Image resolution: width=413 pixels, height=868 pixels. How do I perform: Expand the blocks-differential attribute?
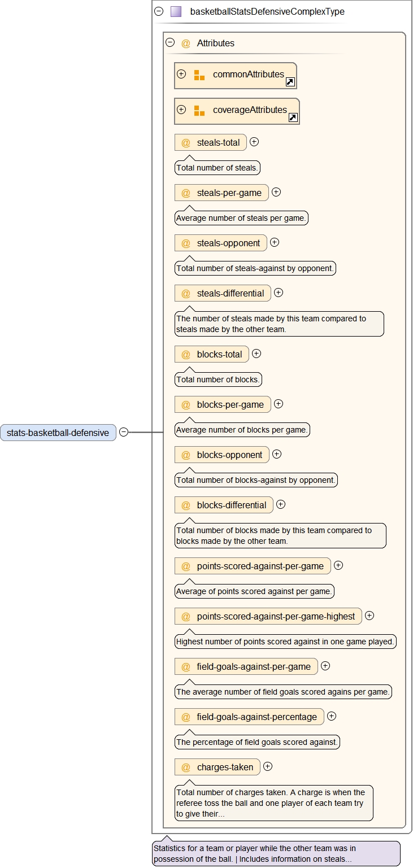(x=281, y=504)
